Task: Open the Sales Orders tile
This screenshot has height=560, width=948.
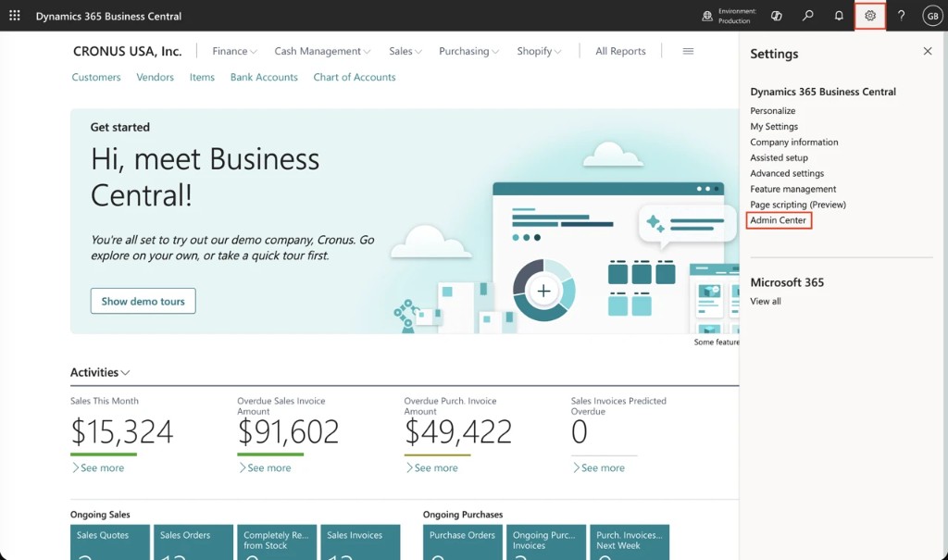Action: pos(193,542)
